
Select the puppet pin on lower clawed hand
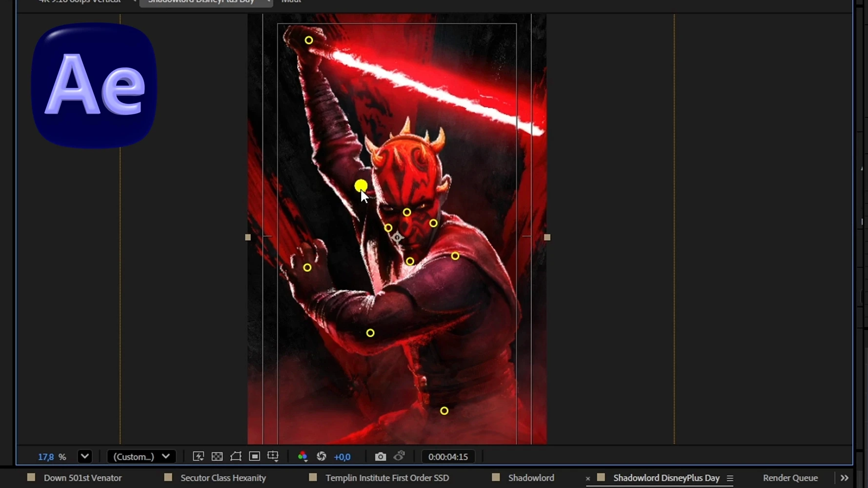coord(307,267)
